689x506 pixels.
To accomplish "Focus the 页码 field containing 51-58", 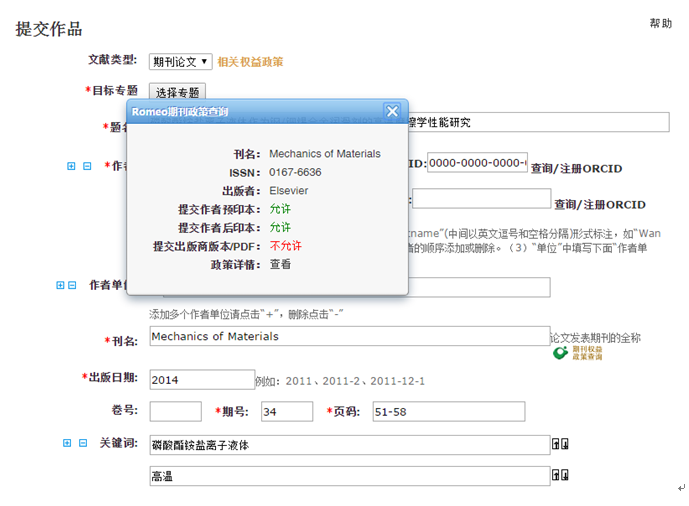I will pos(449,412).
